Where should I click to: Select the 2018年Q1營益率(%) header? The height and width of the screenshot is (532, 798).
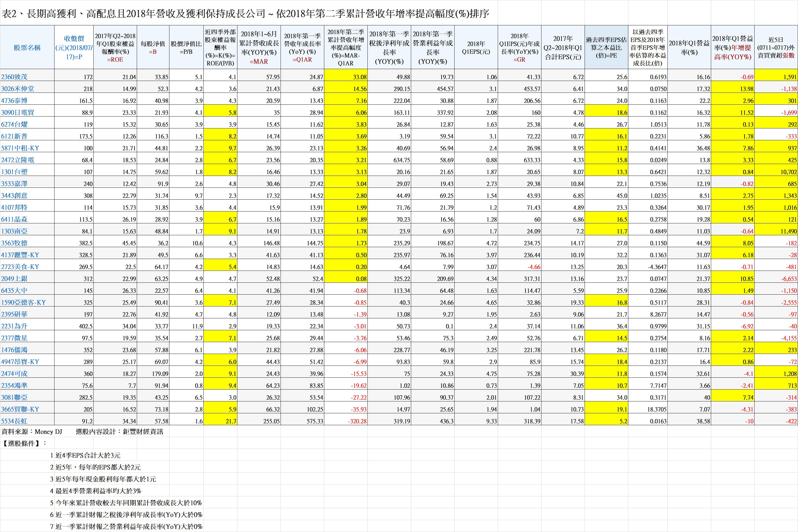click(x=689, y=48)
